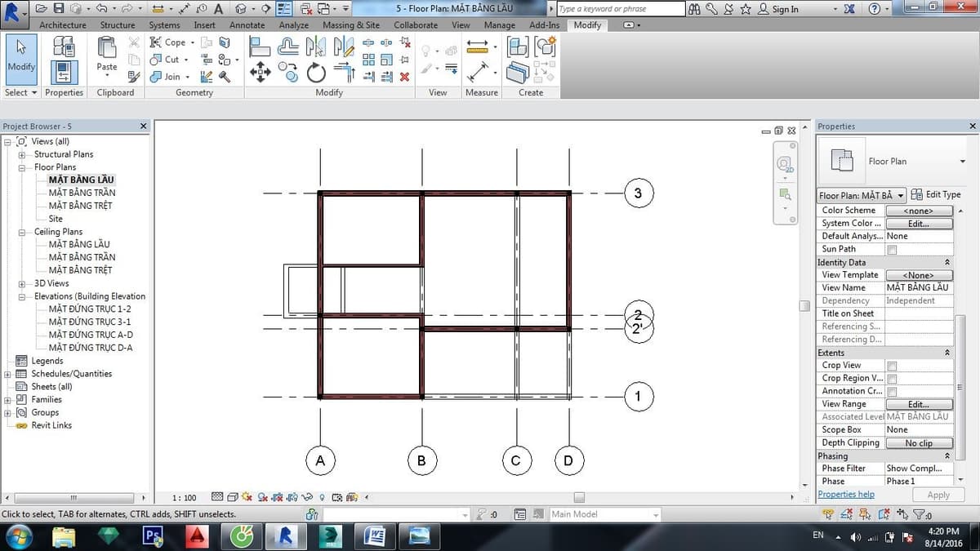Open the Manage ribbon tab
980x551 pixels.
pyautogui.click(x=499, y=25)
